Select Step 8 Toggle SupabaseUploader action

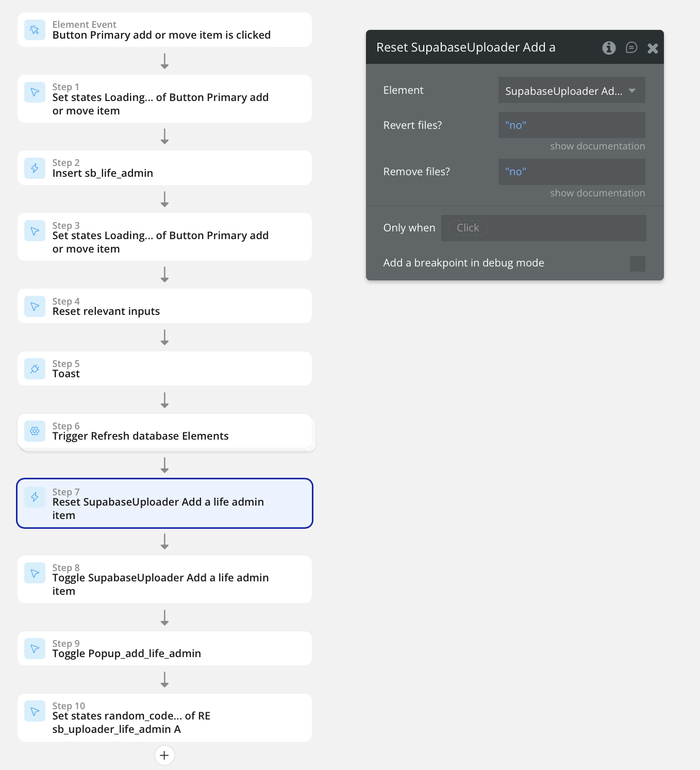164,579
